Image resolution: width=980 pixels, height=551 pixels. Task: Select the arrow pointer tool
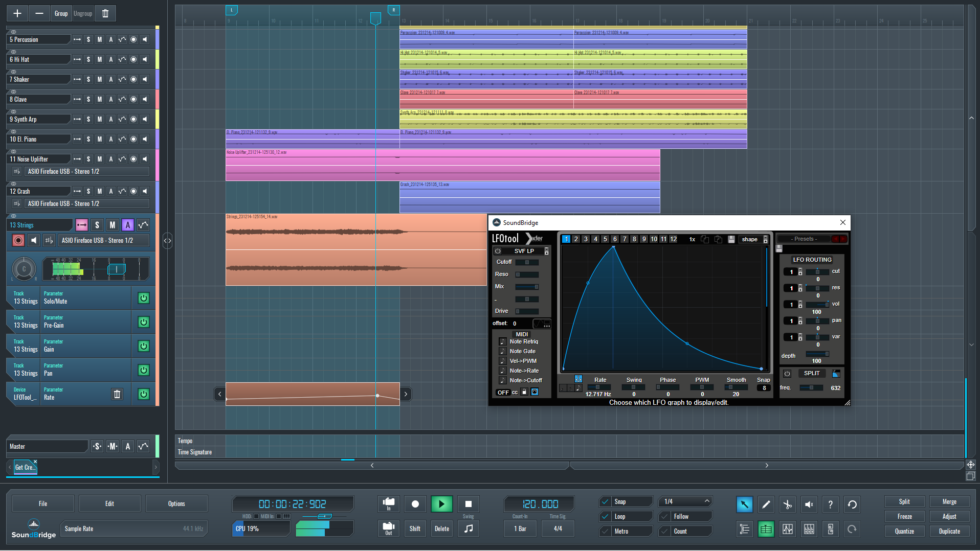click(x=744, y=504)
